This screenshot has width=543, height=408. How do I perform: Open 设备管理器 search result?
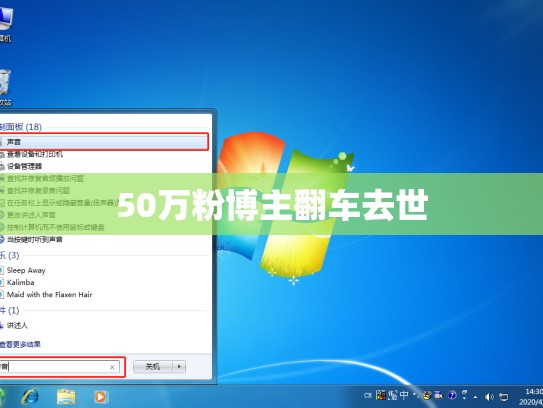click(24, 167)
